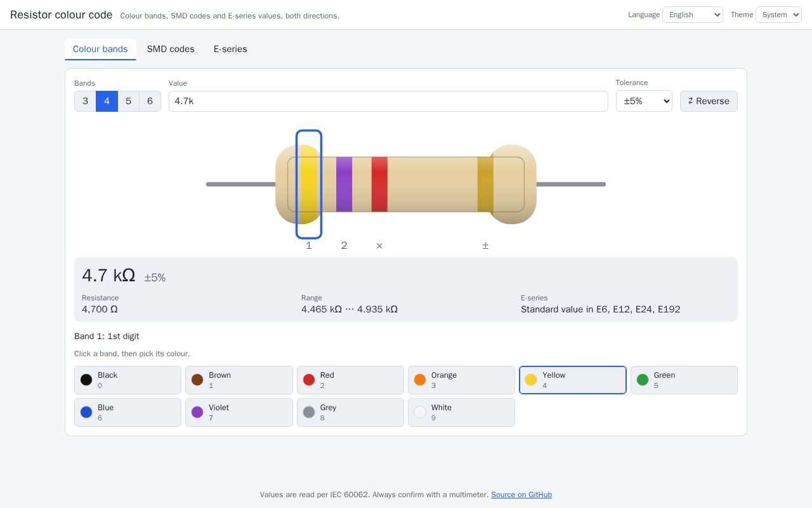
Task: Select the violet second band on the resistor
Action: pyautogui.click(x=344, y=184)
